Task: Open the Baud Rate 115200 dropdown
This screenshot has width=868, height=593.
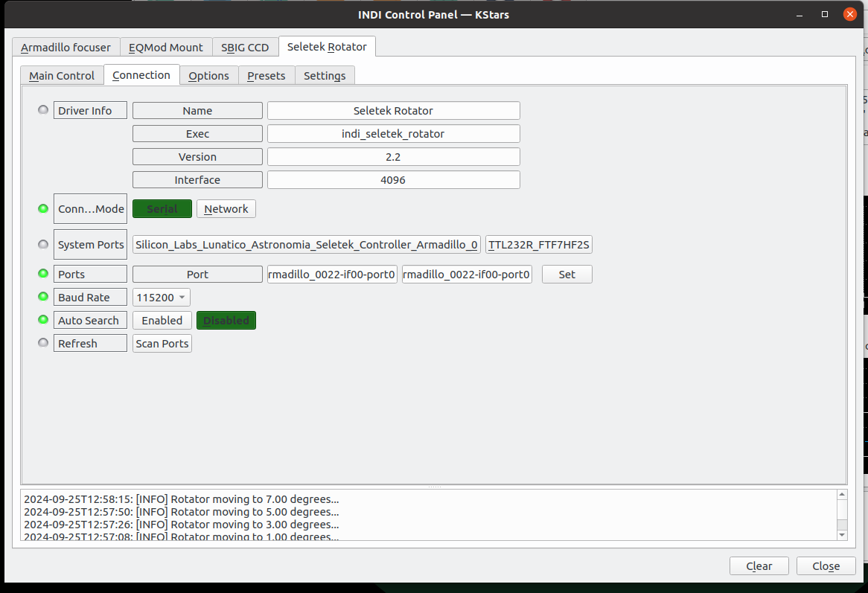Action: 162,297
